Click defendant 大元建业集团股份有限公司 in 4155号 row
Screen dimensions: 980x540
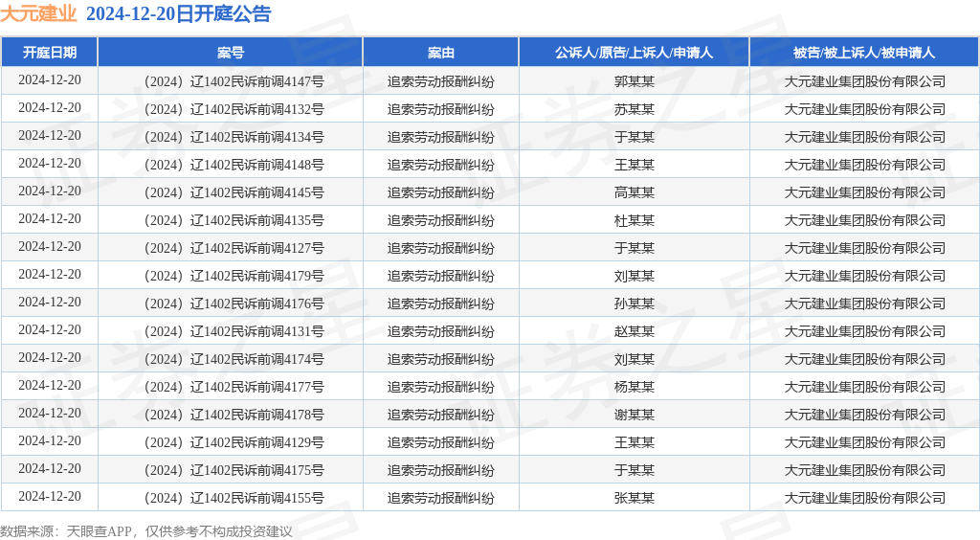pyautogui.click(x=864, y=498)
